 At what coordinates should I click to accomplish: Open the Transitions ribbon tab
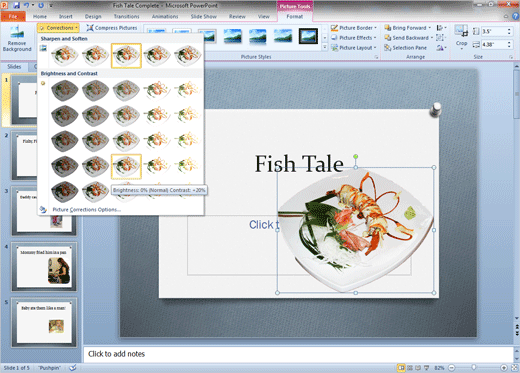point(126,16)
